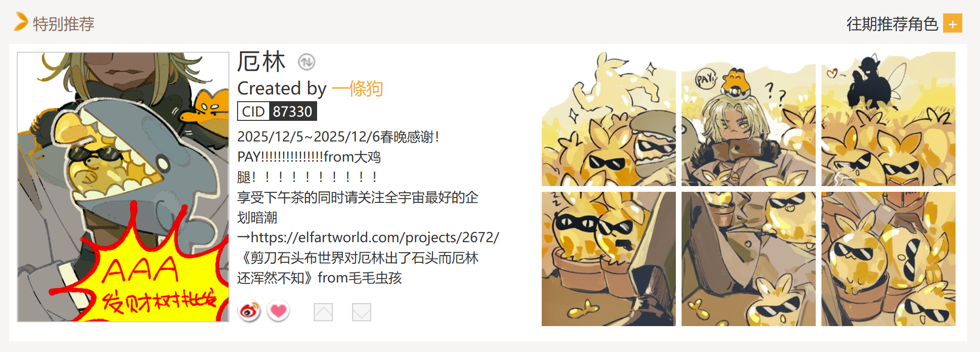Screen dimensions: 980x352
Task: Click the pink heart favorite icon
Action: point(278,312)
